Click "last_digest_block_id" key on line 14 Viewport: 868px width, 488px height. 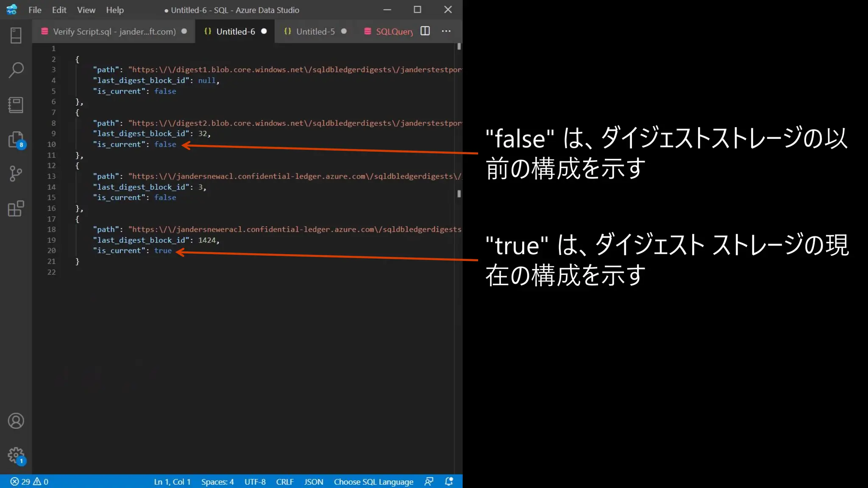(x=141, y=187)
